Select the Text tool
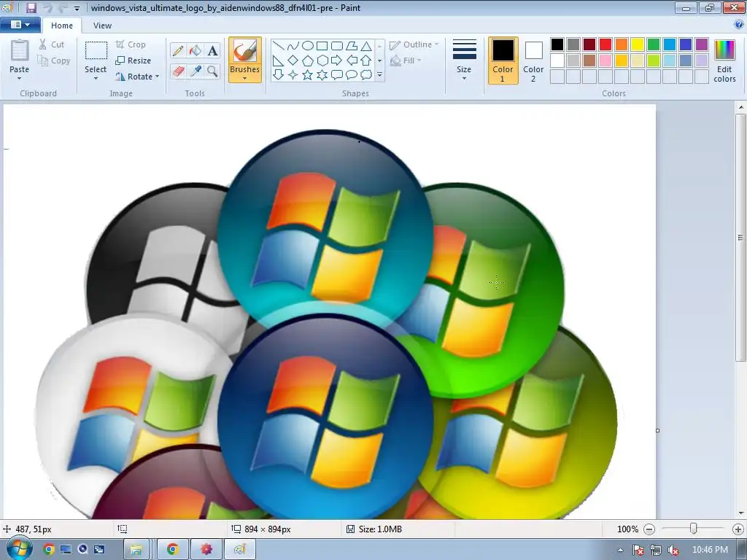This screenshot has width=747, height=560. pos(212,50)
